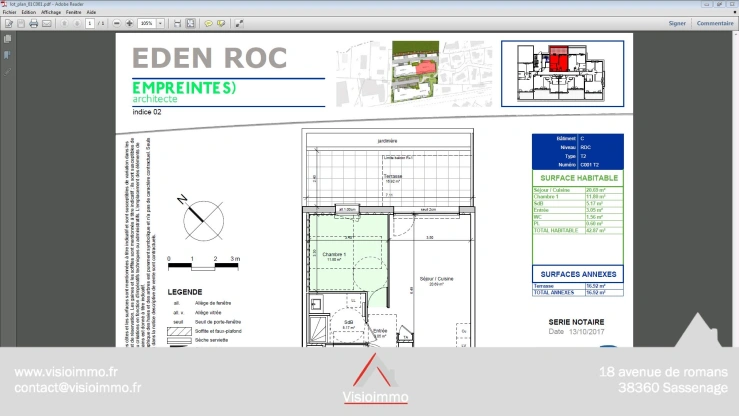Click the 'Chambre 1' room label on plan
739x416 pixels.
click(334, 254)
